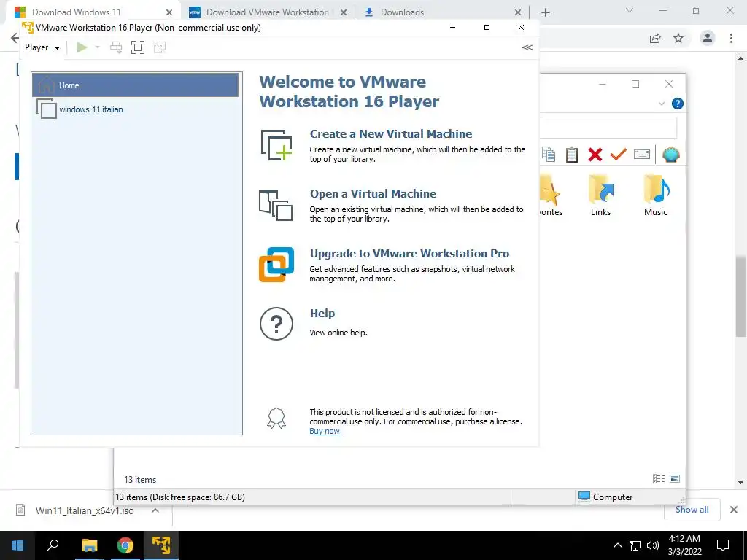The height and width of the screenshot is (560, 747).
Task: Bookmark this page with star icon
Action: [678, 38]
